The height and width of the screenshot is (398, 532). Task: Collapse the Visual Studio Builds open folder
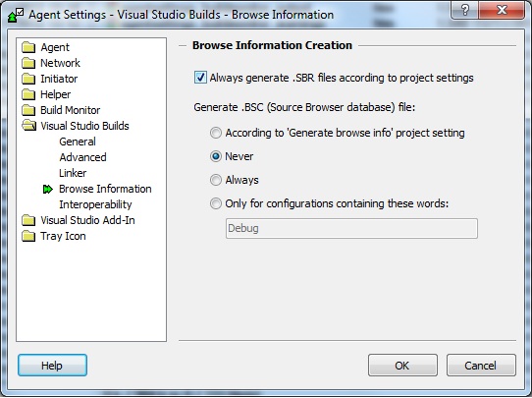pyautogui.click(x=29, y=126)
